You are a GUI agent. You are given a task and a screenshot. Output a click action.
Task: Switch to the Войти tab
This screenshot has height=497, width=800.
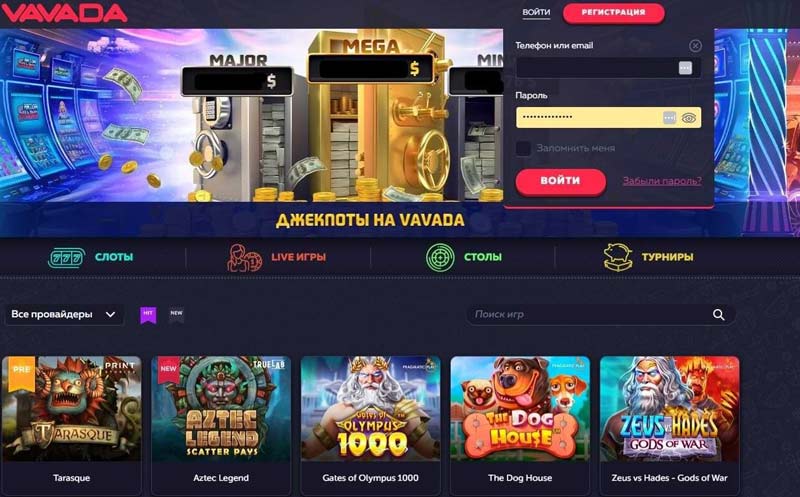[536, 12]
